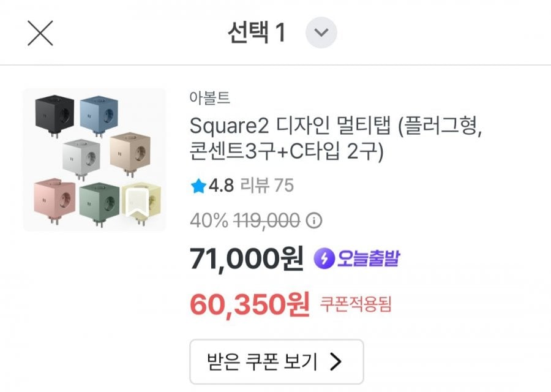Click the 4.8 rating score
551x392 pixels.
pyautogui.click(x=221, y=186)
